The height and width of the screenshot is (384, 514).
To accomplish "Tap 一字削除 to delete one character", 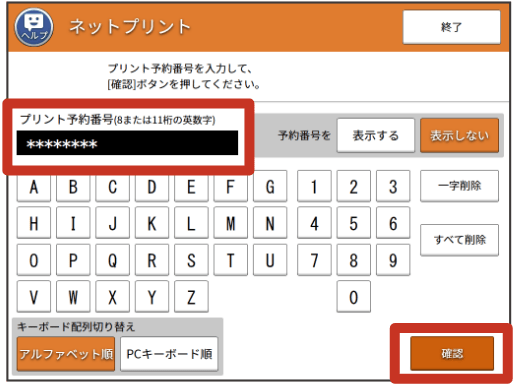I will point(459,186).
